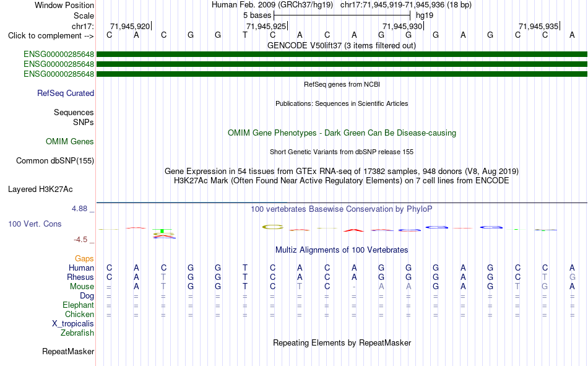Click base T in the reference sequence row

click(245, 35)
